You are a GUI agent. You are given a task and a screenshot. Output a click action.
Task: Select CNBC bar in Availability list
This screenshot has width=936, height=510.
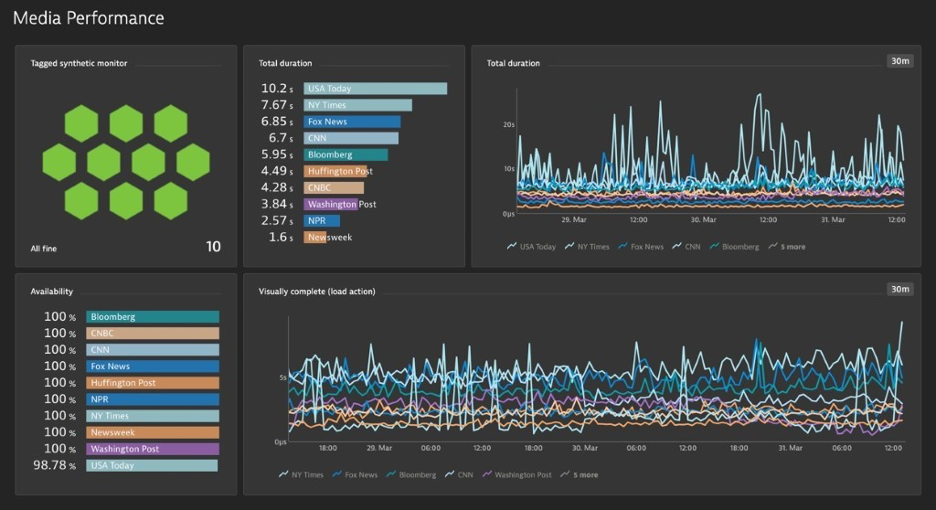click(x=153, y=333)
